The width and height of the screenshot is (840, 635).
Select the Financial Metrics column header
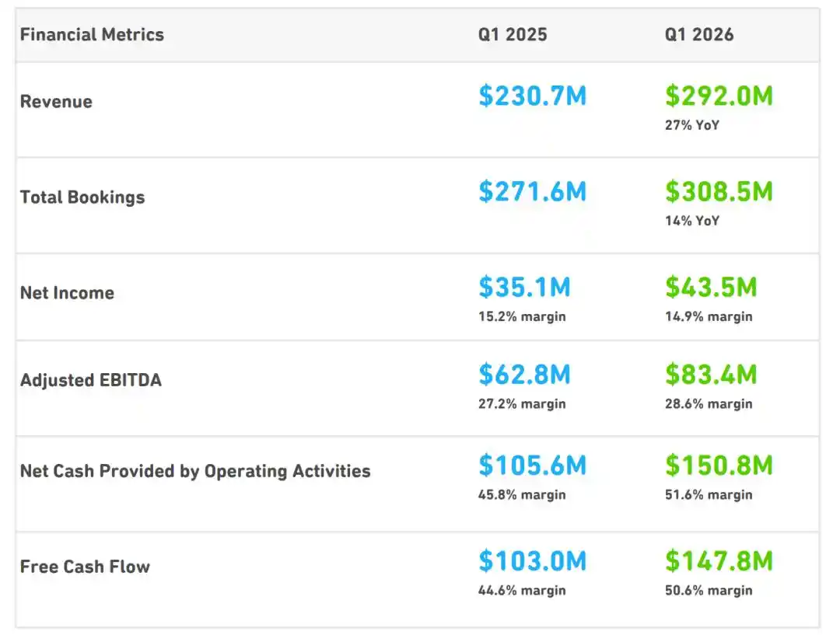pos(92,35)
